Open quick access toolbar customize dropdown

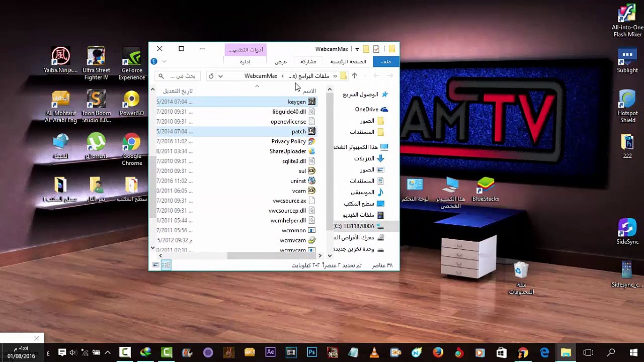(x=357, y=49)
